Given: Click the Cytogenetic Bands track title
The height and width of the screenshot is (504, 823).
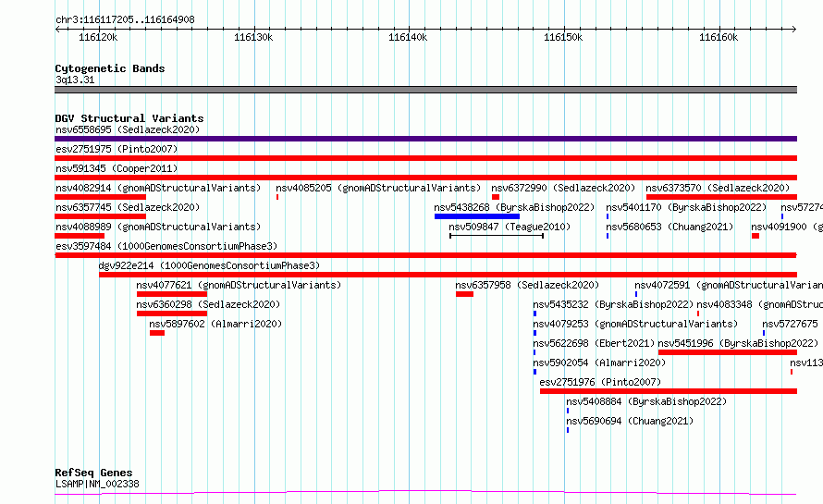Looking at the screenshot, I should pos(110,68).
